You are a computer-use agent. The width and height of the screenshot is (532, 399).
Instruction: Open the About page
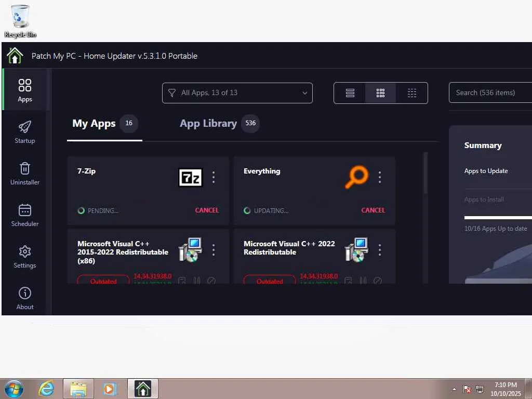25,298
